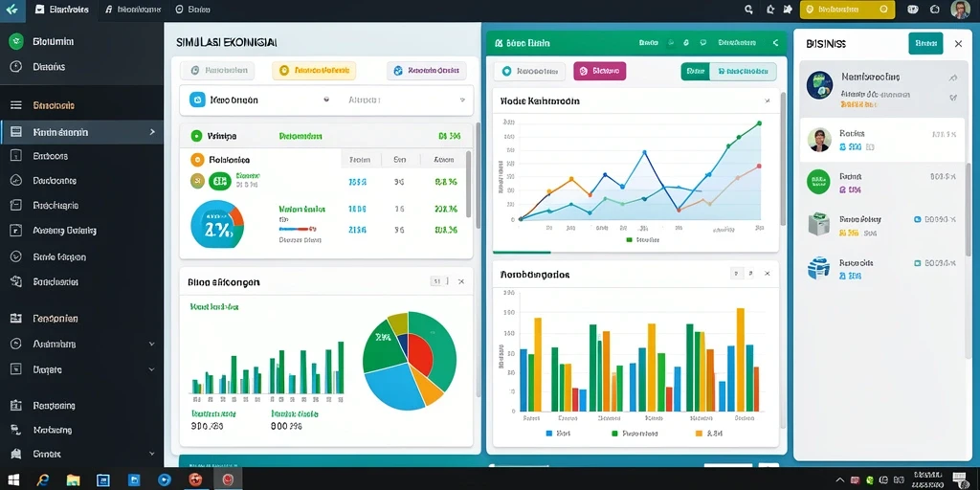Click the teal arrow logo in top-left corner
The height and width of the screenshot is (490, 980).
(11, 10)
